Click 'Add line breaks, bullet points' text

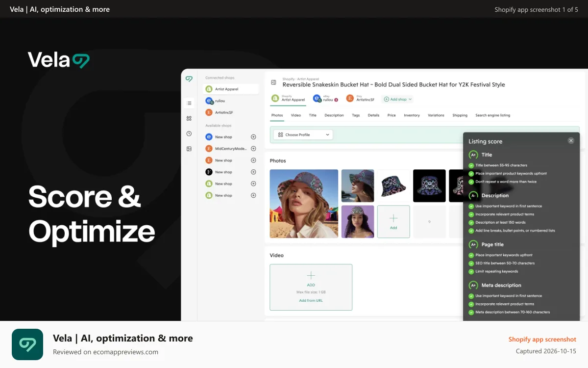tap(515, 231)
